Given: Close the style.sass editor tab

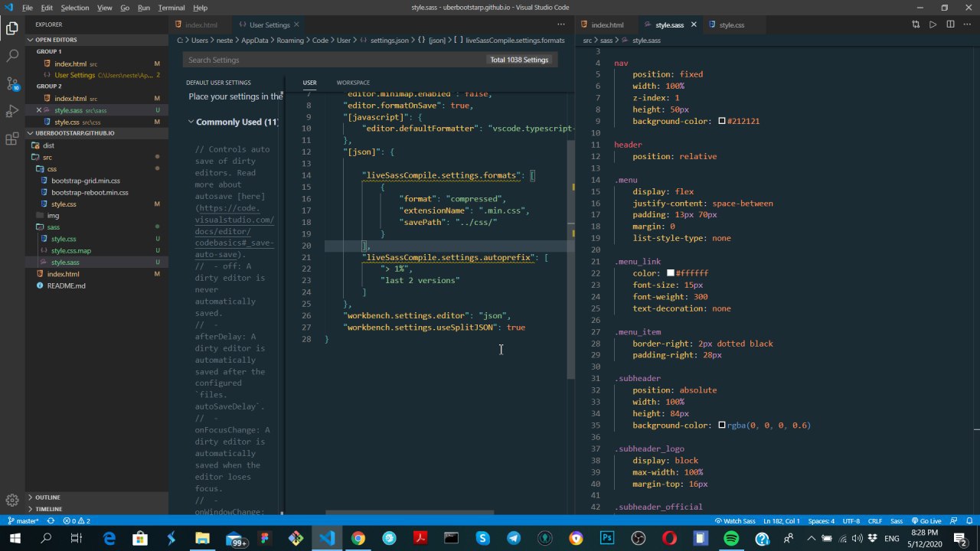Looking at the screenshot, I should pyautogui.click(x=694, y=24).
